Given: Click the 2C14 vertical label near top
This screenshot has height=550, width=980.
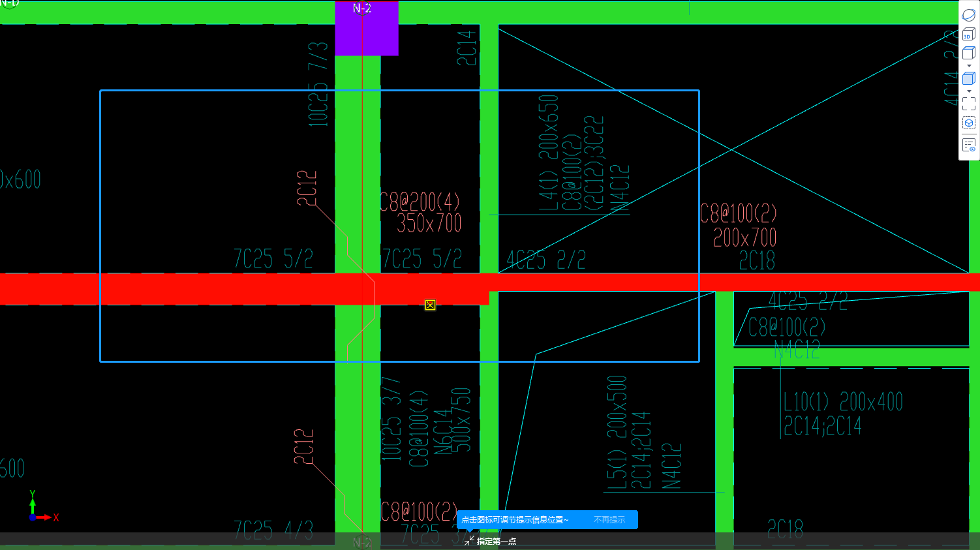Looking at the screenshot, I should [x=467, y=48].
